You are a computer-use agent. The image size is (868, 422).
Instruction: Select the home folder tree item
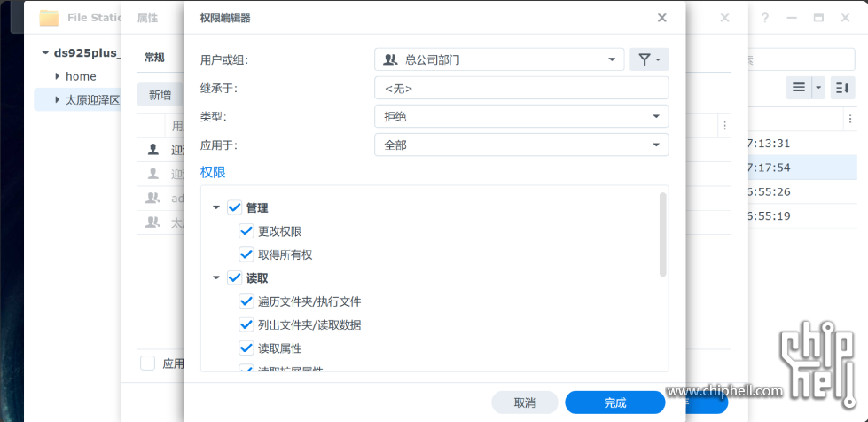click(81, 76)
